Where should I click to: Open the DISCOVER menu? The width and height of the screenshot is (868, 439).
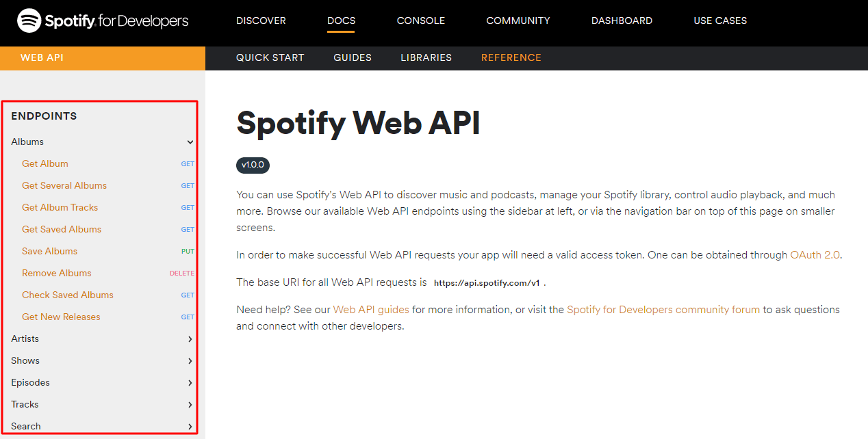261,21
